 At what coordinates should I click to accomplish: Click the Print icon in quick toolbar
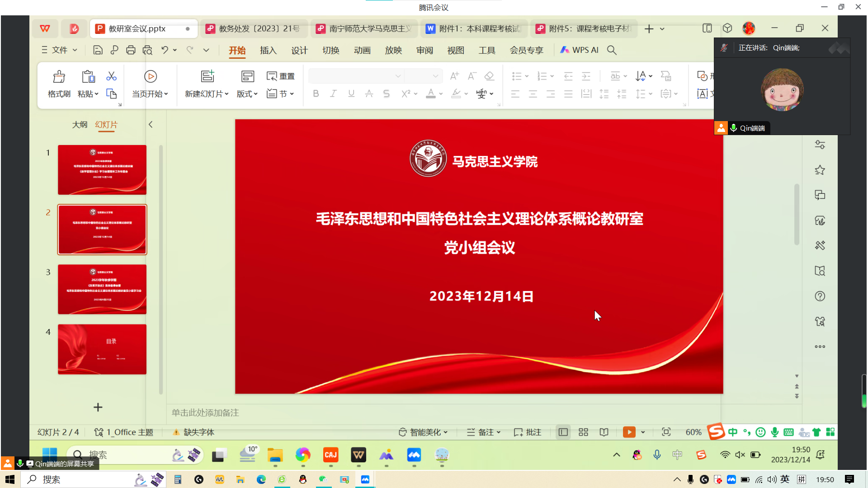(131, 50)
